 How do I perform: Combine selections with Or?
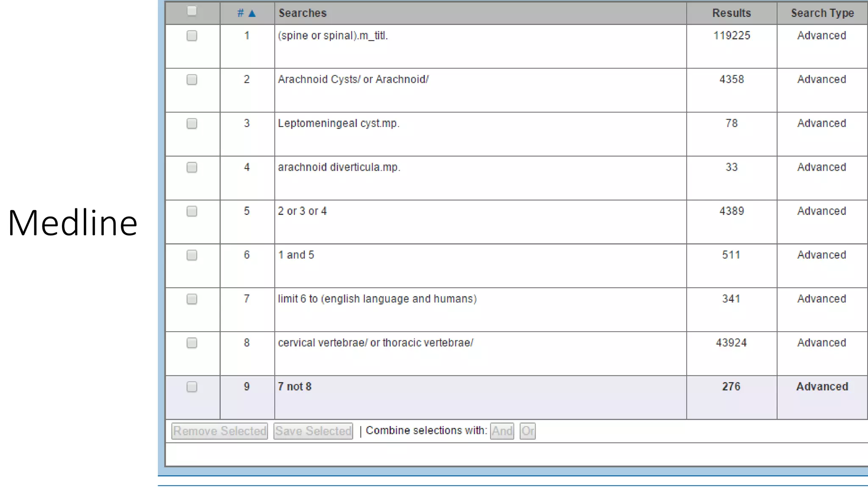tap(527, 431)
